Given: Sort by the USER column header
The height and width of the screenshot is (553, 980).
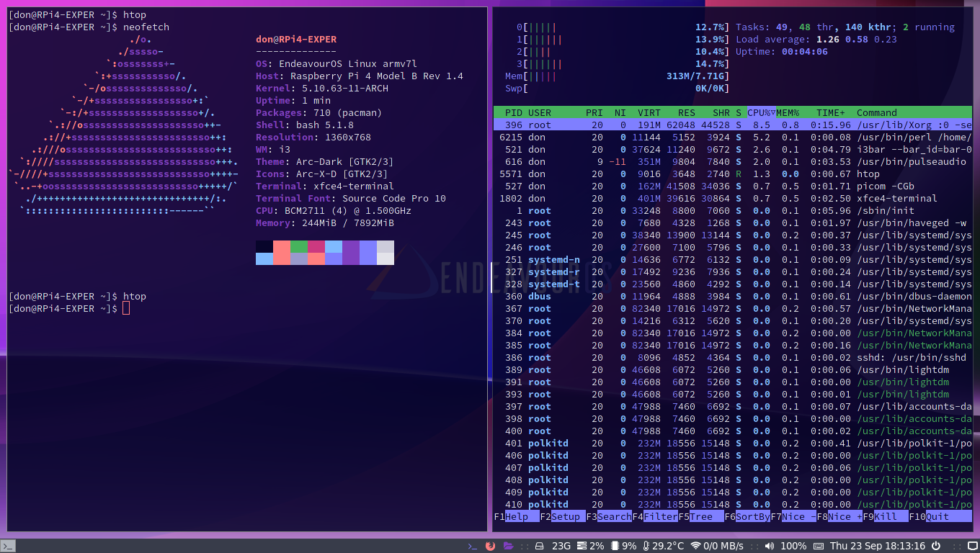Looking at the screenshot, I should (x=540, y=112).
